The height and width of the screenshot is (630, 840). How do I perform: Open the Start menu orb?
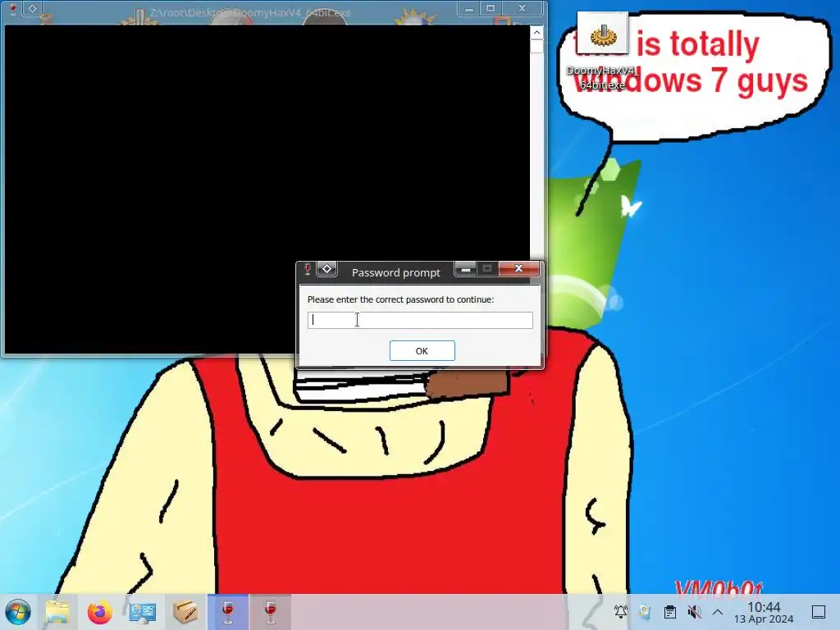tap(18, 612)
